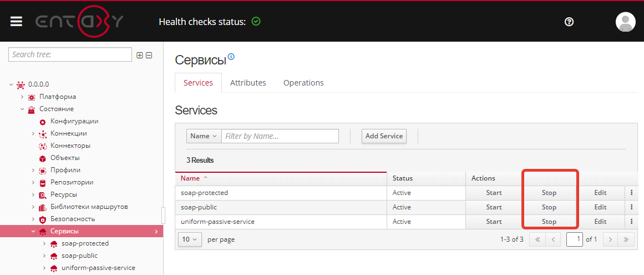Open kebab menu for soap-protected row

(x=631, y=193)
